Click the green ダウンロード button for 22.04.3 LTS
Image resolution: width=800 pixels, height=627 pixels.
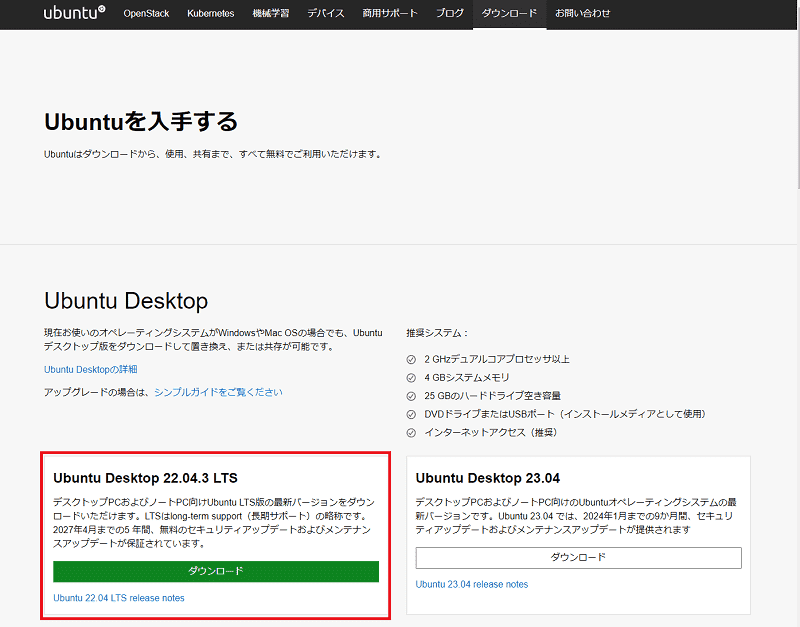pos(216,571)
